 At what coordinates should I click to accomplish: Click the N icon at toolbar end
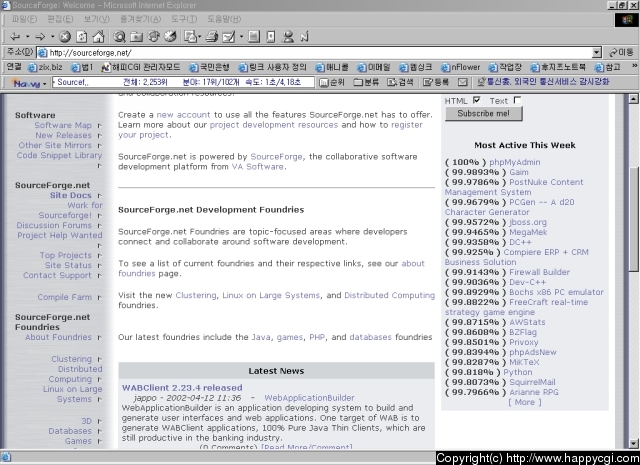tap(304, 37)
